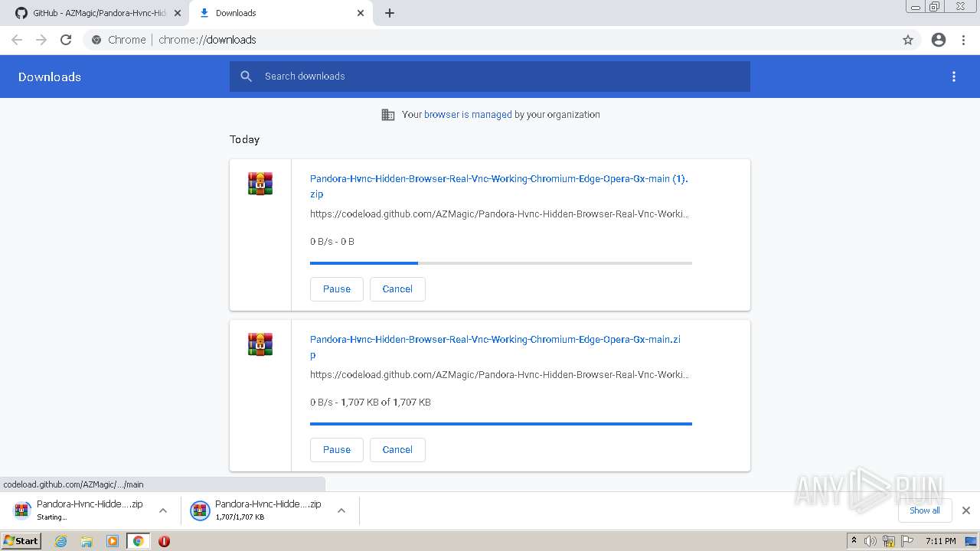
Task: Click the 1,707/1,707 KB shelf download item
Action: pos(257,510)
